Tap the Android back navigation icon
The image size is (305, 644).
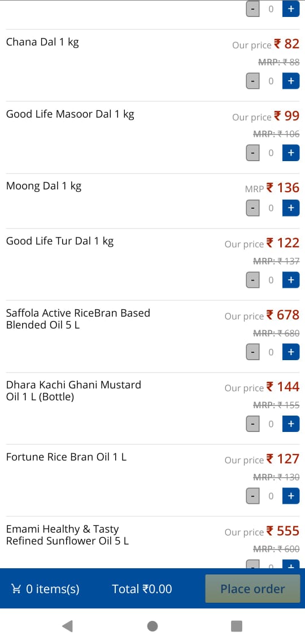point(67,626)
